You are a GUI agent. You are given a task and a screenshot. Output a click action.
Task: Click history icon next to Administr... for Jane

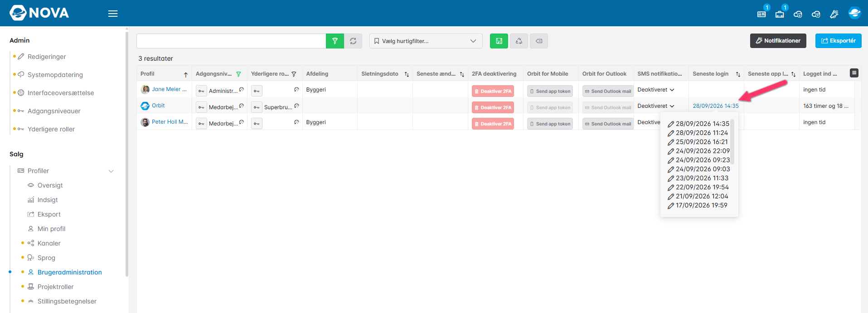tap(242, 90)
